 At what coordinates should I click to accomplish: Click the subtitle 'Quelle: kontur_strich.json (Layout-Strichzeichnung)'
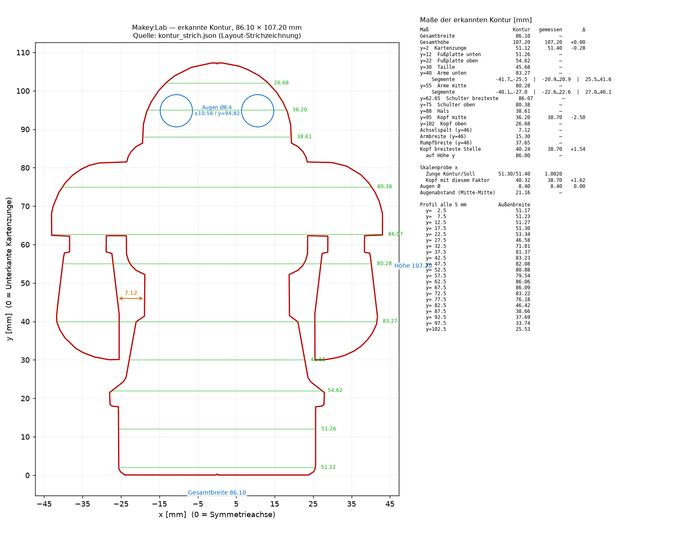point(217,36)
